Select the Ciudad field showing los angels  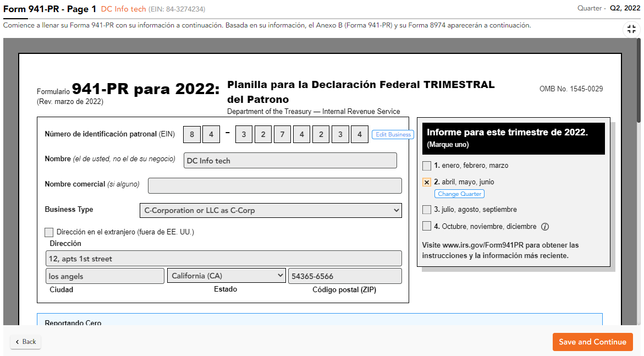(x=104, y=275)
